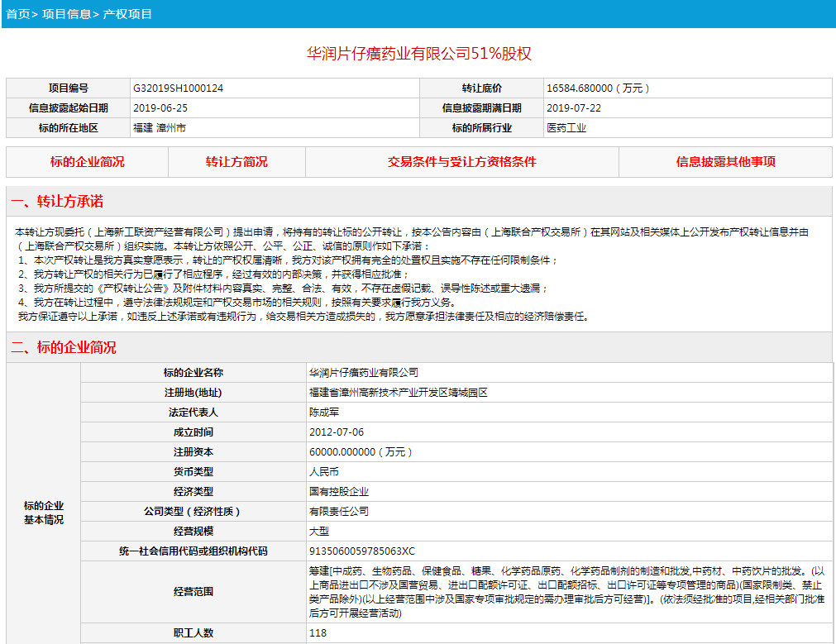
Task: Select transfer price 16584.680000（万元）
Action: 598,88
